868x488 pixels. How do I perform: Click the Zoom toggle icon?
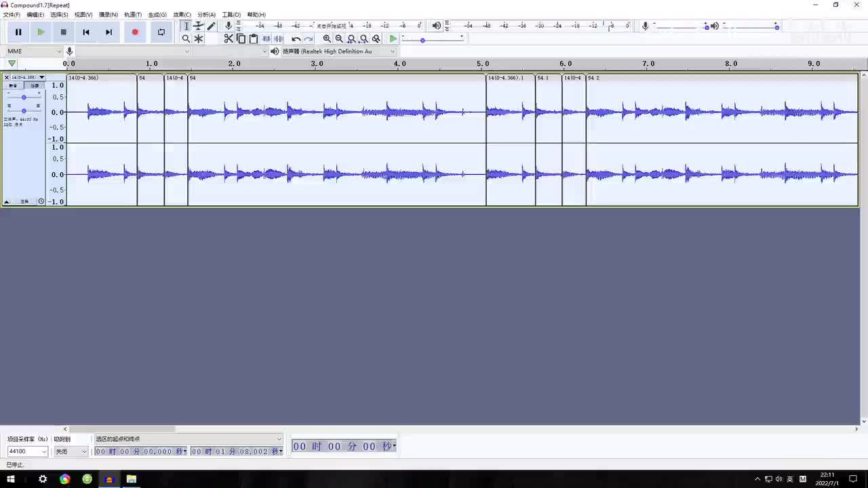(x=376, y=39)
